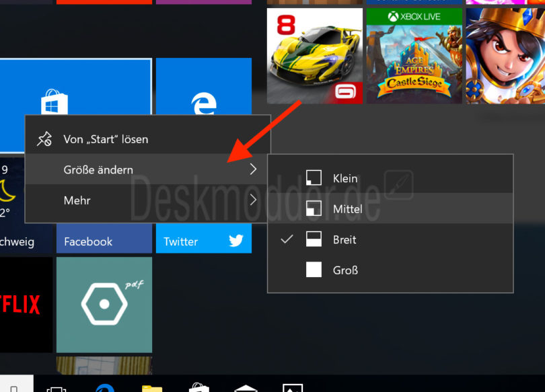545x392 pixels.
Task: Choose the Mittel tile size
Action: click(390, 208)
